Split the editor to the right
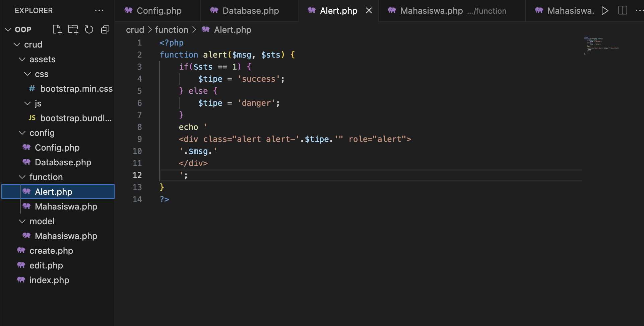Viewport: 644px width, 326px height. tap(623, 11)
